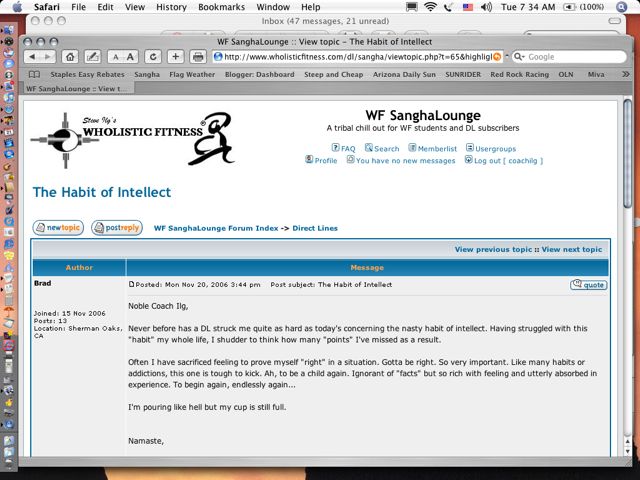This screenshot has height=480, width=640.
Task: Click the post reply forum button
Action: click(117, 228)
